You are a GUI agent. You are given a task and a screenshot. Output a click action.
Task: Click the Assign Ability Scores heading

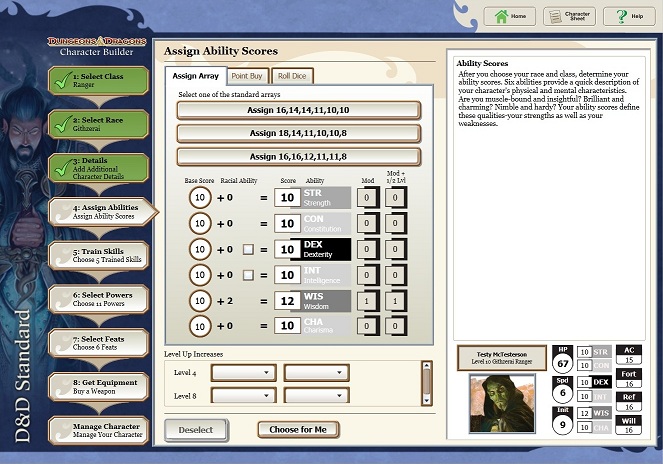221,51
